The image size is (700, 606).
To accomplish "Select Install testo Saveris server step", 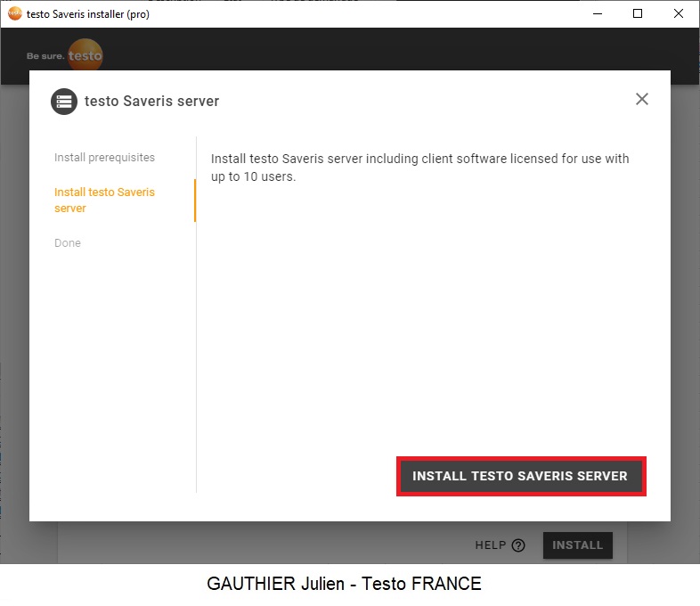I will pyautogui.click(x=104, y=200).
